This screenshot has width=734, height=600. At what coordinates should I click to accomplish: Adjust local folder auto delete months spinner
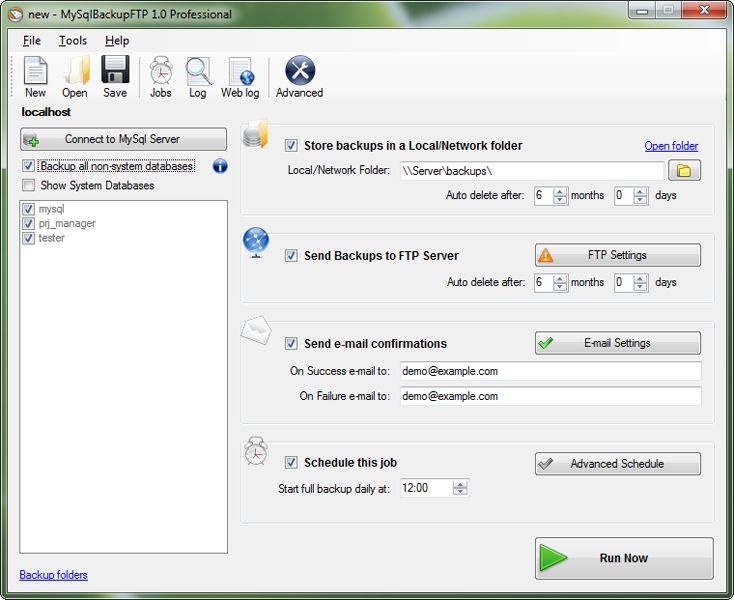coord(560,195)
